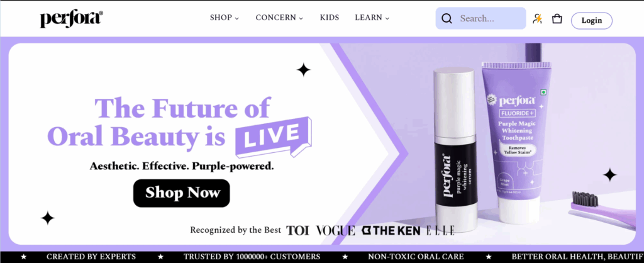Click the TOI logo in banner
644x263 pixels.
(297, 230)
